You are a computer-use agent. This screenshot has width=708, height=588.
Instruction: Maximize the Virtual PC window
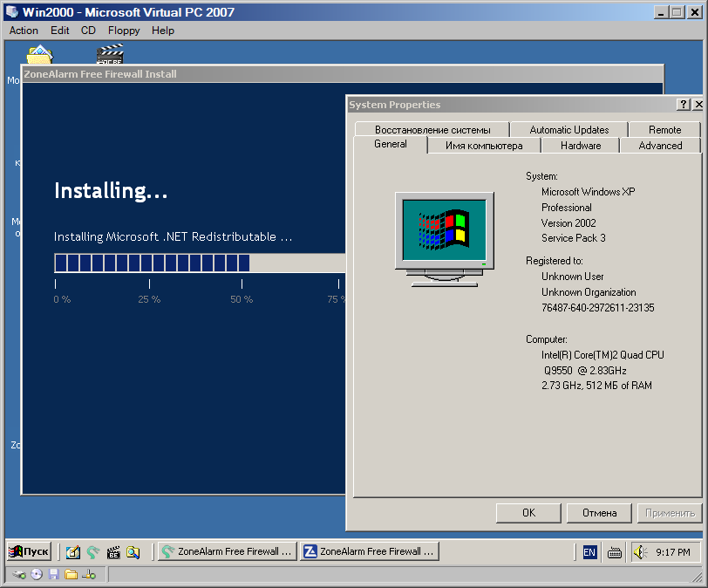click(677, 12)
